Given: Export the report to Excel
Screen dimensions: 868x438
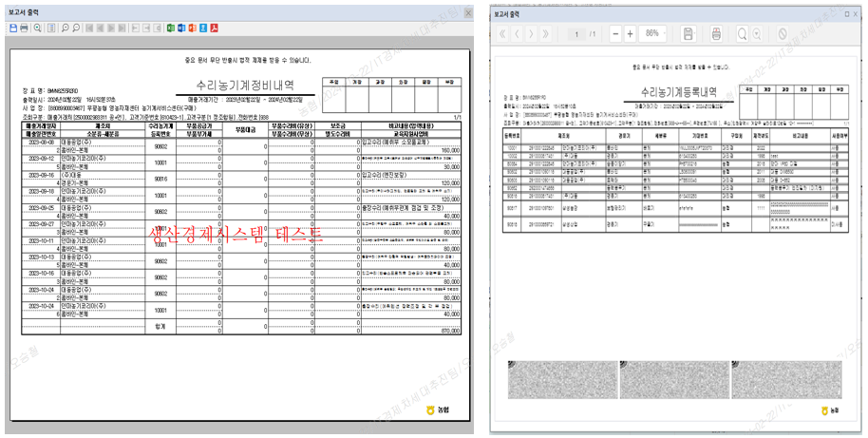Looking at the screenshot, I should 171,28.
